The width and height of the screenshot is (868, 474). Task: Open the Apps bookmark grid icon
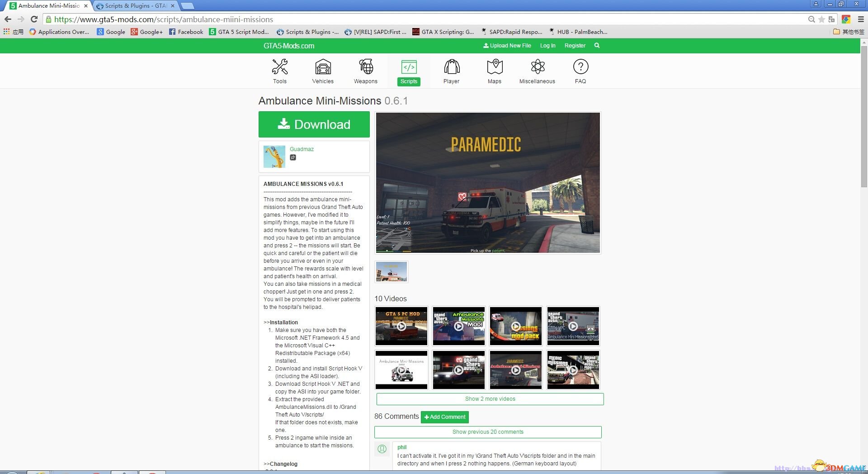[6, 32]
